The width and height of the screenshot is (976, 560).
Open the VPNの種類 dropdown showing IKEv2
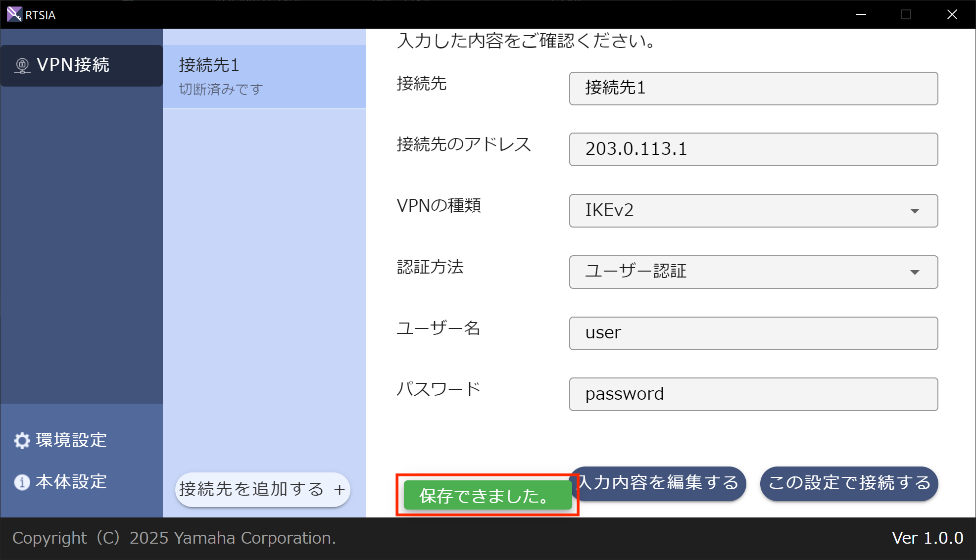click(x=753, y=211)
